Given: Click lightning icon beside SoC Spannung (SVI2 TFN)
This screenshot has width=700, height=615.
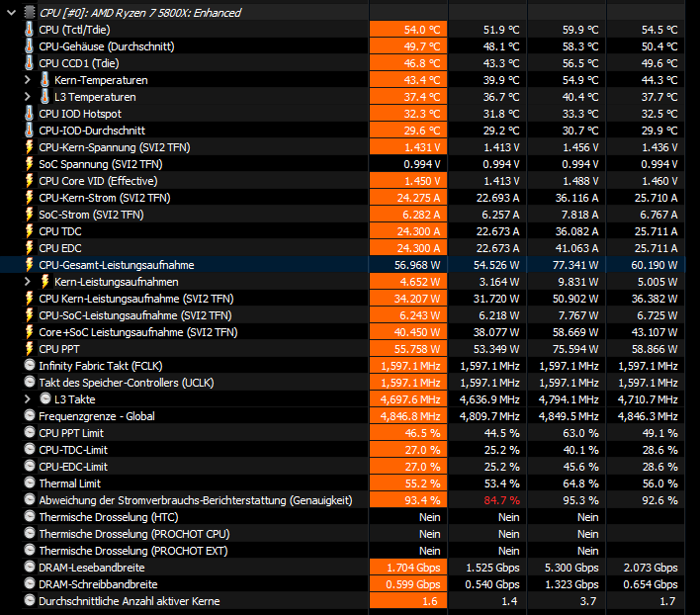Looking at the screenshot, I should click(x=29, y=164).
